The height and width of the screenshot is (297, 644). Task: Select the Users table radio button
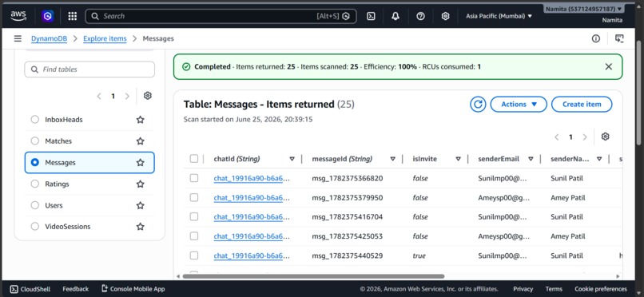[x=35, y=205]
